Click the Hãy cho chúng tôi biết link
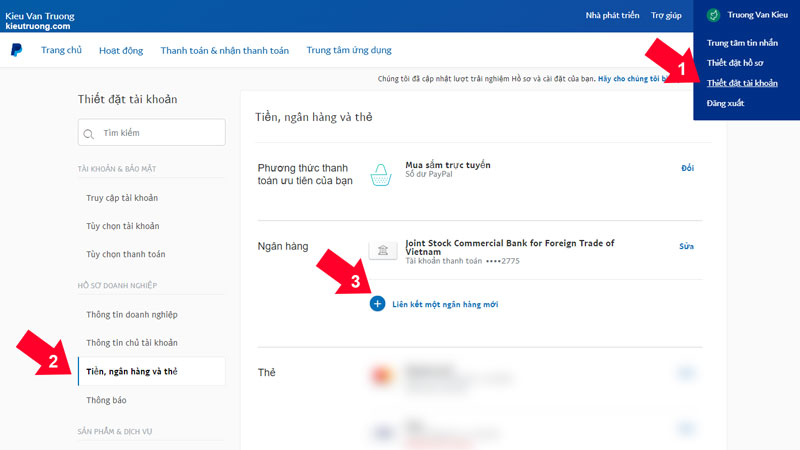The width and height of the screenshot is (800, 450). (634, 79)
